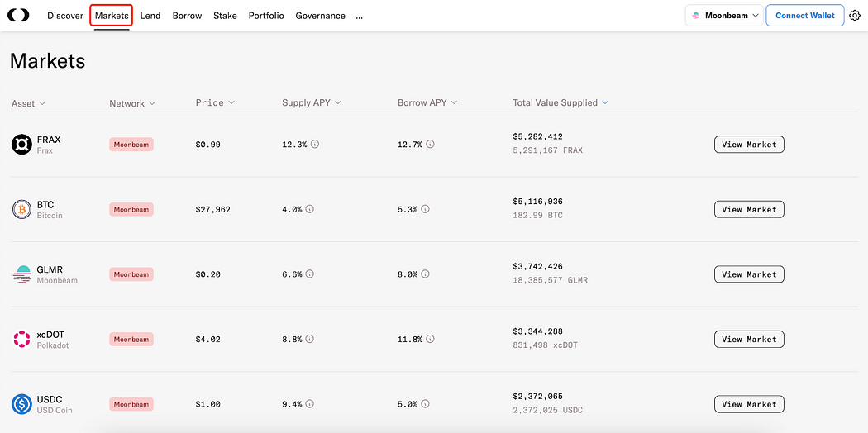This screenshot has width=868, height=433.
Task: Click Moonbeam network badge in BTC row
Action: 131,210
